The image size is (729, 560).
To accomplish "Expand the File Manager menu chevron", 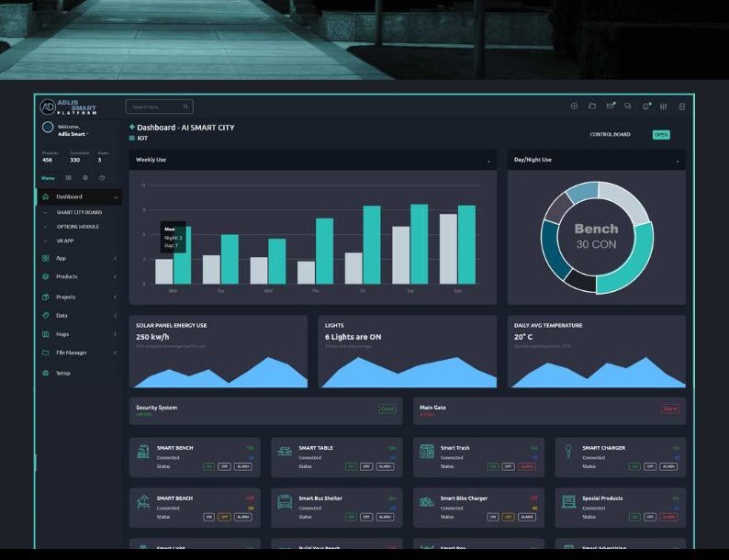I will [x=115, y=353].
